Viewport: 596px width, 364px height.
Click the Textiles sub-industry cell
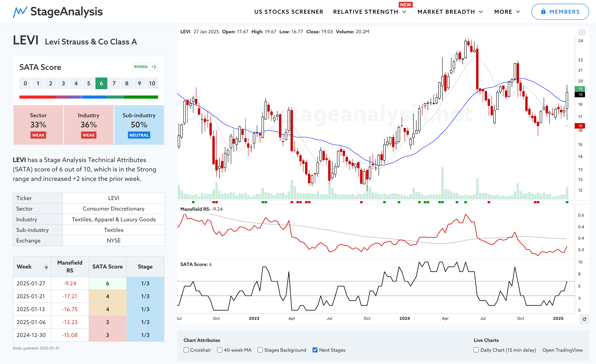[114, 230]
